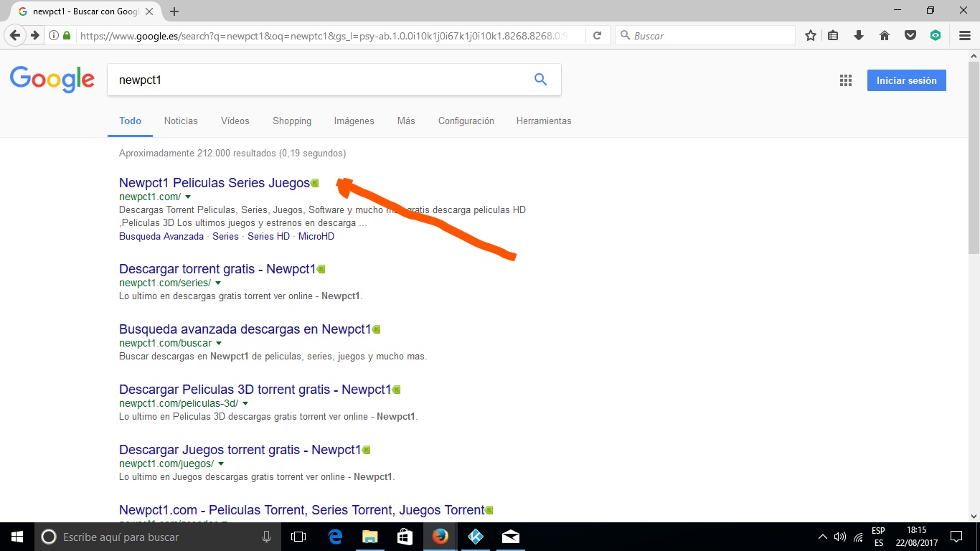Expand the newpct1.com/peliculas-3d/ dropdown arrow
The image size is (980, 551).
coord(245,403)
